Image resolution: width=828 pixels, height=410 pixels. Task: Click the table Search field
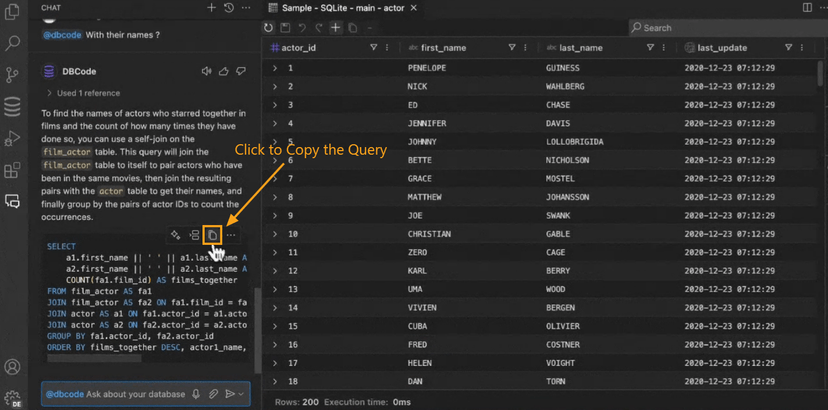(x=728, y=28)
